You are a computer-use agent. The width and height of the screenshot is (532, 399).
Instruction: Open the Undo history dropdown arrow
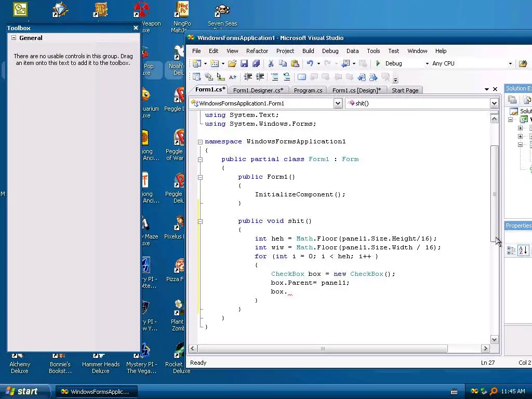click(318, 63)
